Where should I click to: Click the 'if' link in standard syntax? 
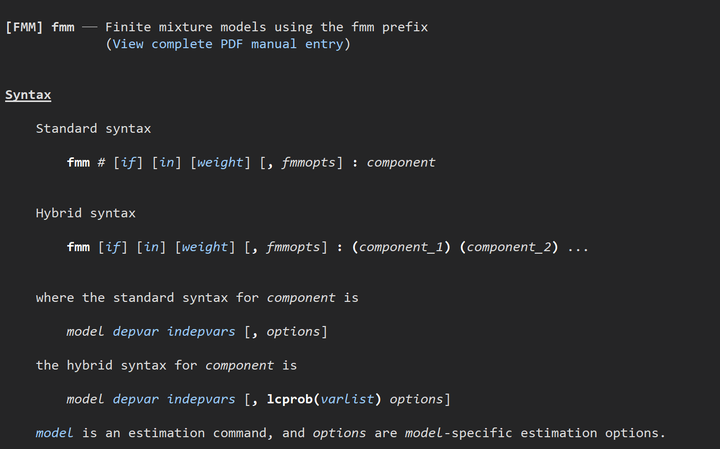pos(128,163)
